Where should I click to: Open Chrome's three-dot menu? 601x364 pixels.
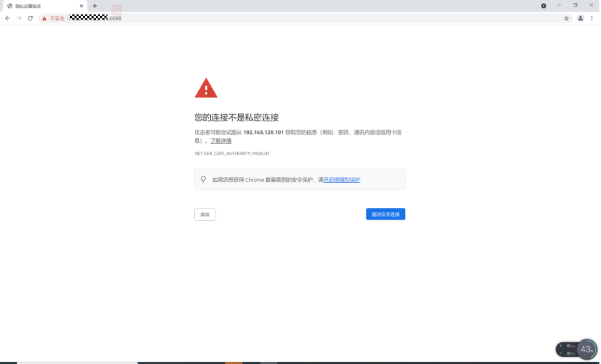[592, 18]
